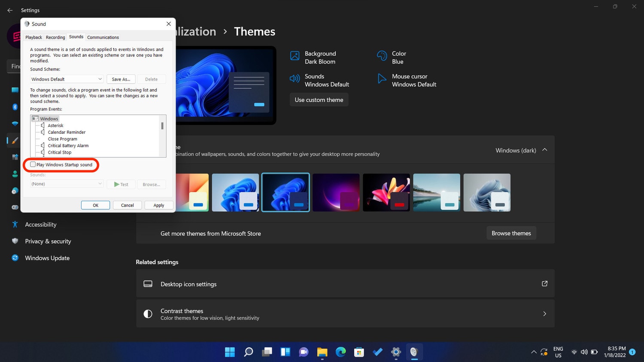Cancel the Sound dialog

[x=127, y=205]
